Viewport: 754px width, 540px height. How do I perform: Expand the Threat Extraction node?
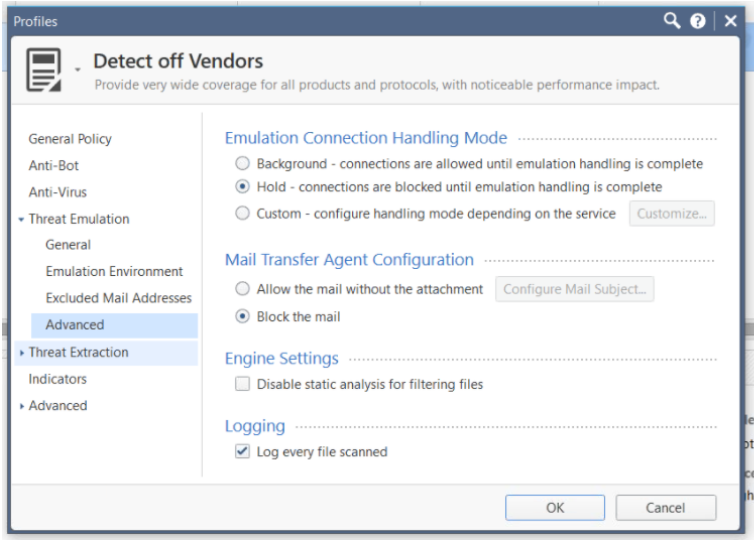tap(21, 353)
